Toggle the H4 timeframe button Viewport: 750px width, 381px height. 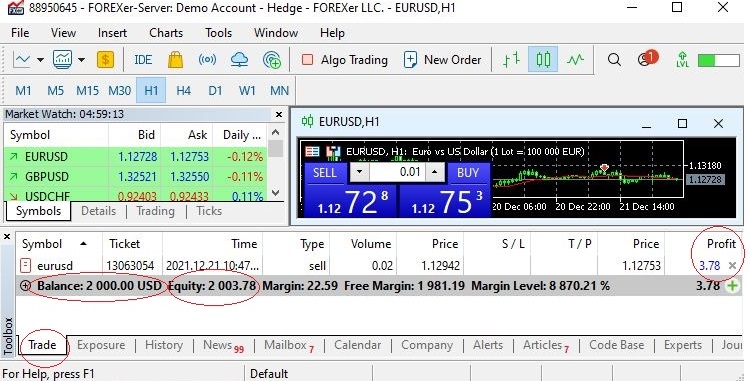point(183,90)
